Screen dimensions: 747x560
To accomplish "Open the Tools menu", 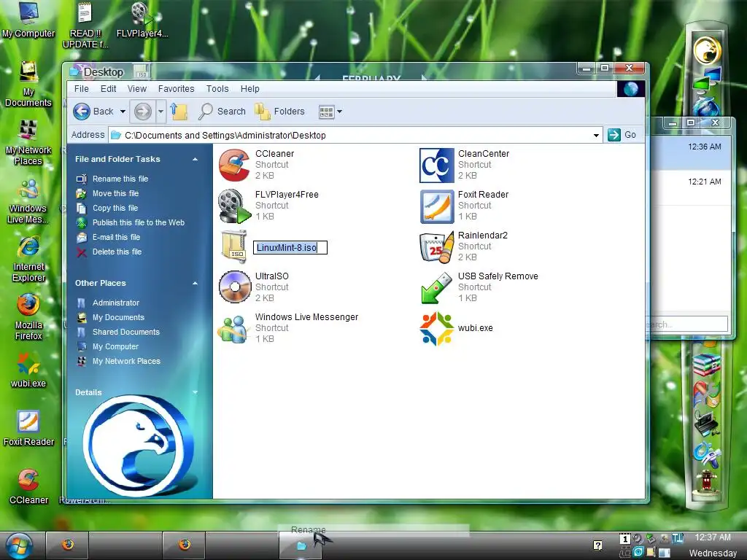I will (217, 88).
